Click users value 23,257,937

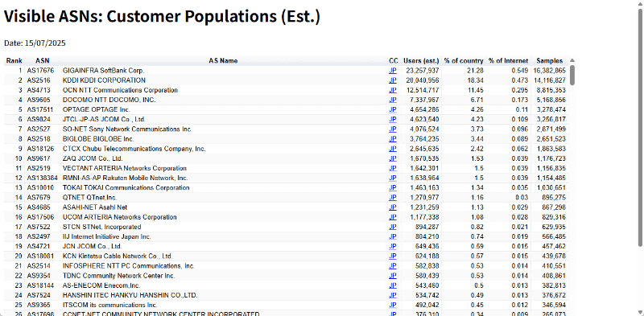click(423, 71)
